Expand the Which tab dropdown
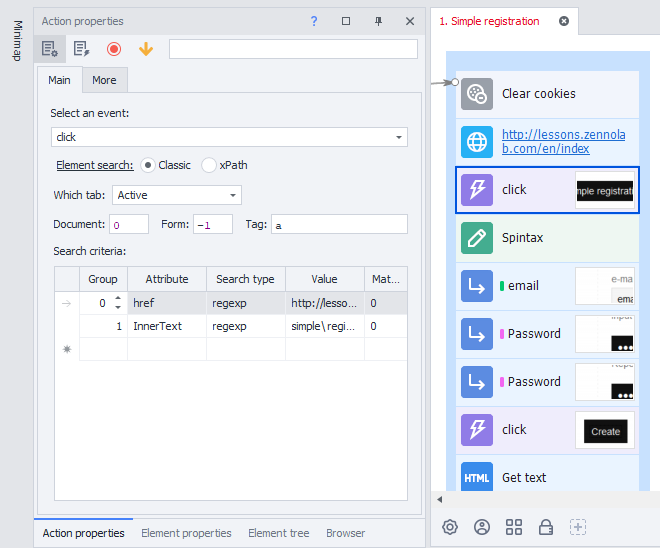The image size is (660, 548). coord(233,195)
